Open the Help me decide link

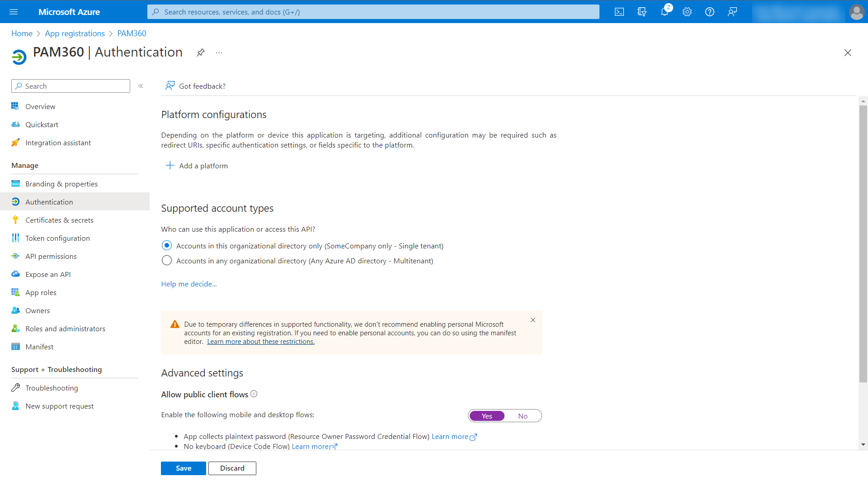coord(189,284)
